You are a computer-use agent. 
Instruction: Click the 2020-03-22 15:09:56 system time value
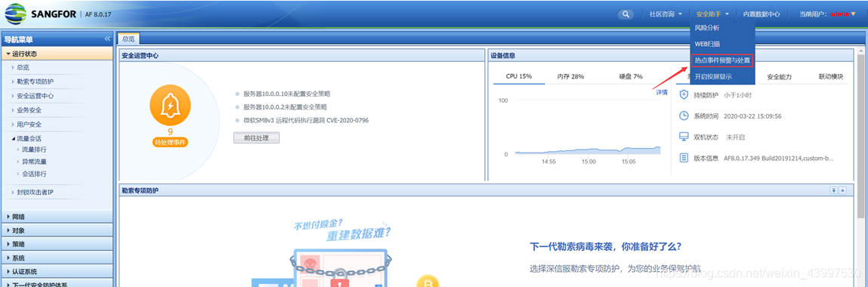pos(752,116)
